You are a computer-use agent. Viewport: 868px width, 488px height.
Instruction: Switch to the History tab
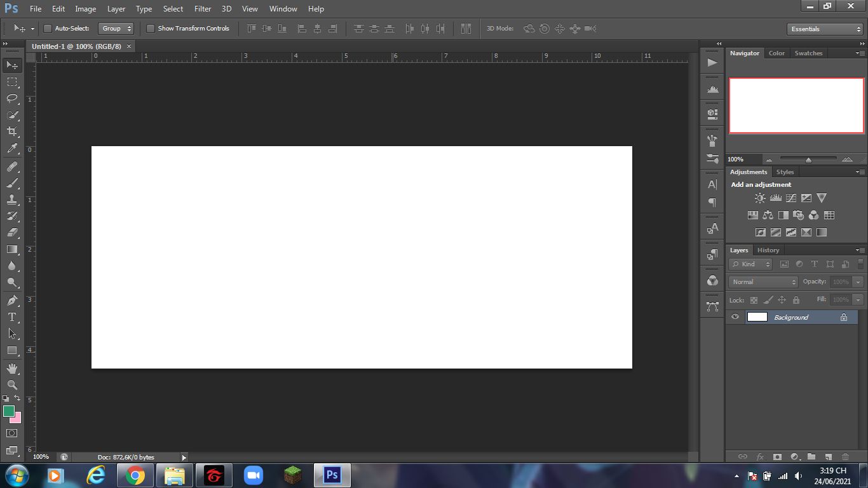(x=768, y=250)
